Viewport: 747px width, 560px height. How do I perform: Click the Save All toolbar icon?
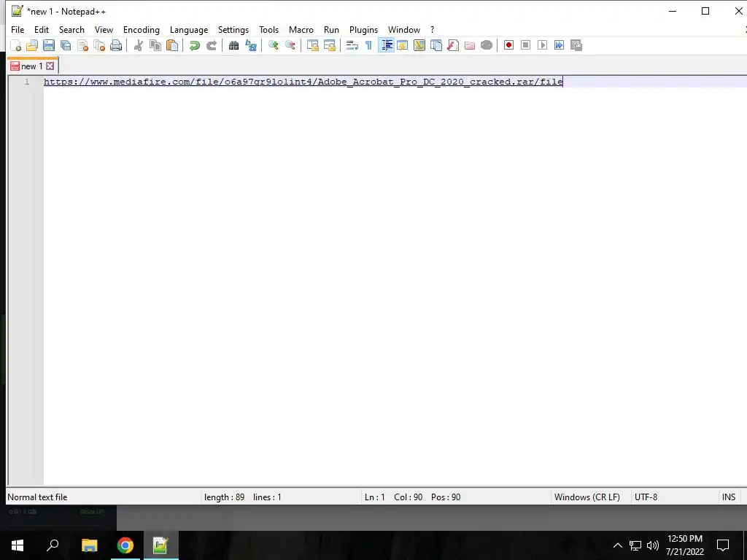pos(66,45)
